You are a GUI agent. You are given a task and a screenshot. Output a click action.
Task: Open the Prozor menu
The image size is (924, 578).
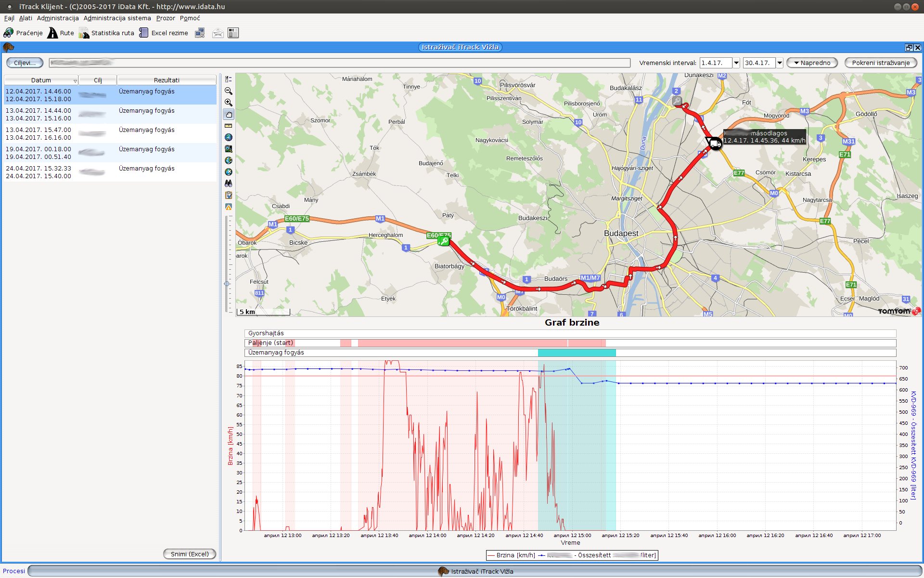click(x=166, y=18)
